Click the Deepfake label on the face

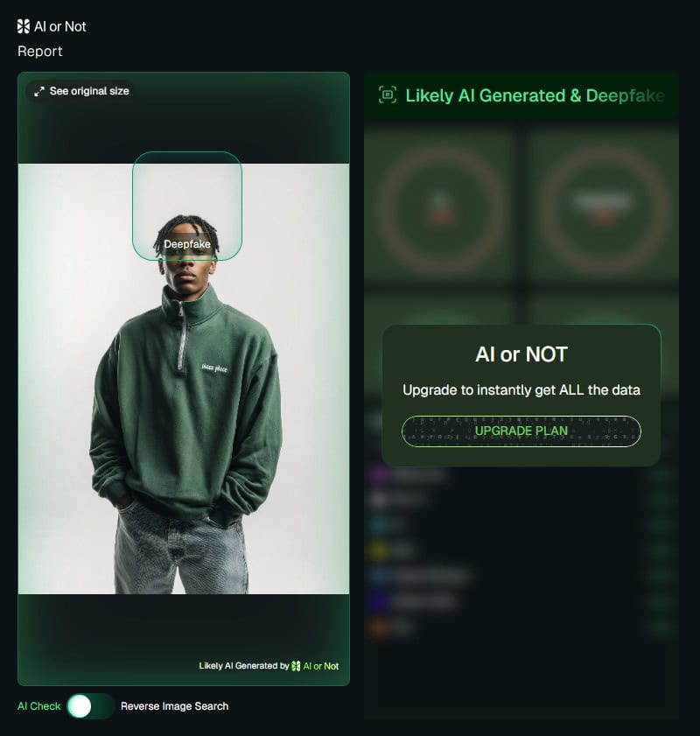click(186, 244)
